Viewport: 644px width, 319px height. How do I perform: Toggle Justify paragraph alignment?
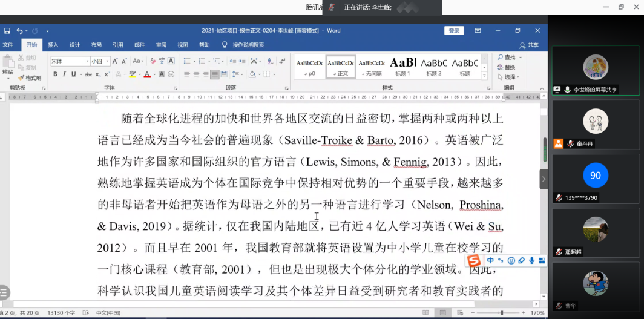[x=214, y=74]
